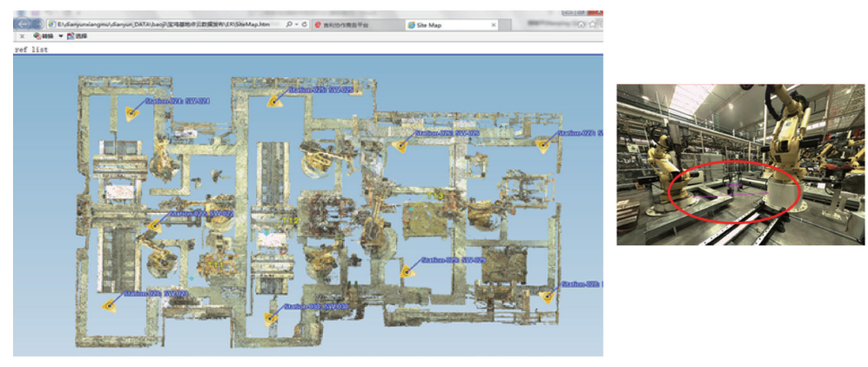Close the Site Map tab
The height and width of the screenshot is (367, 868).
(494, 25)
